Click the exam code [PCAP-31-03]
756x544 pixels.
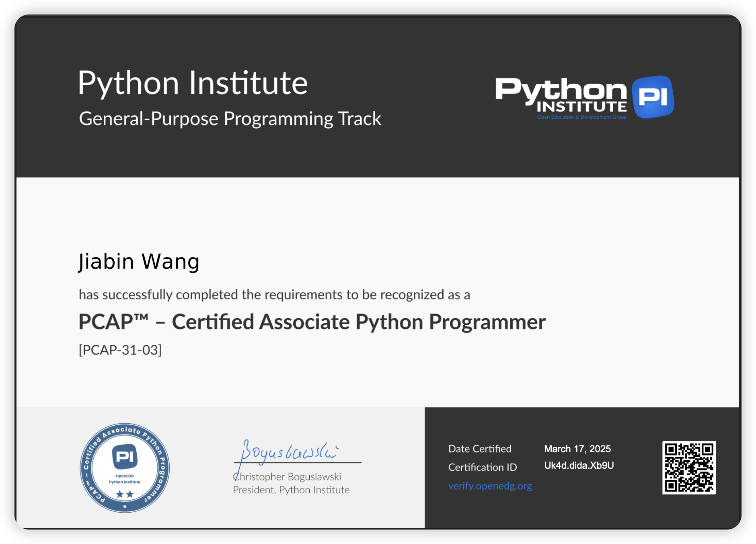pos(120,350)
